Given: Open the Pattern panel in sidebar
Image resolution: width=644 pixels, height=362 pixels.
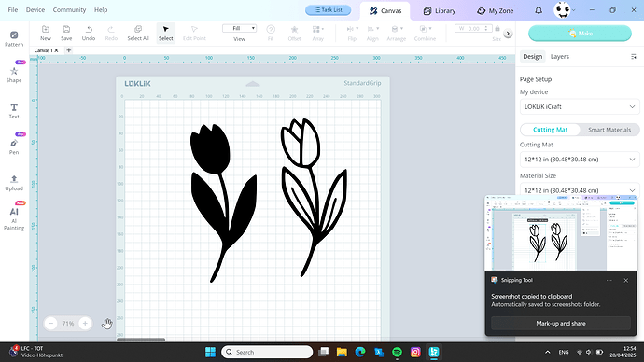Looking at the screenshot, I should [14, 38].
